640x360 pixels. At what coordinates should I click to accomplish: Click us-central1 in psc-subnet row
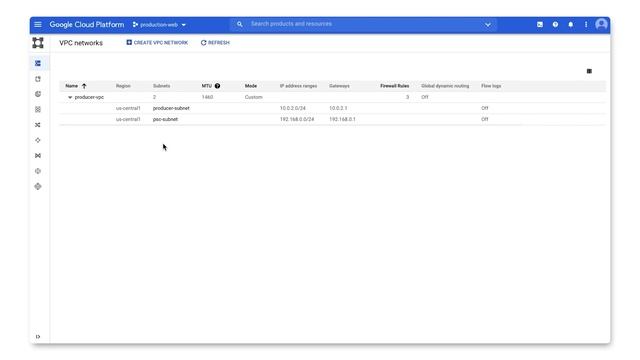(x=128, y=119)
